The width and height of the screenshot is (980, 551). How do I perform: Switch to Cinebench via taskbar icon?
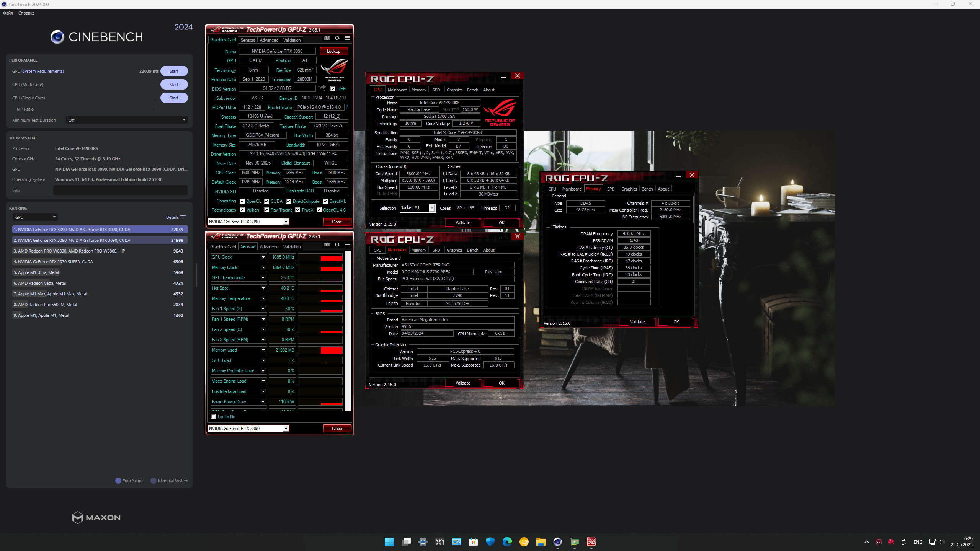coord(557,542)
